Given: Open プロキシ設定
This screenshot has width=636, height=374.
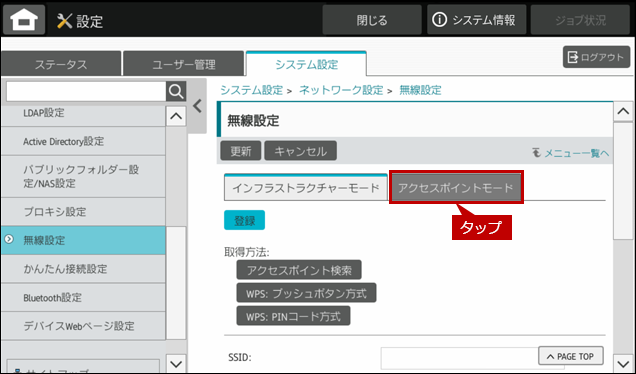Looking at the screenshot, I should 83,212.
